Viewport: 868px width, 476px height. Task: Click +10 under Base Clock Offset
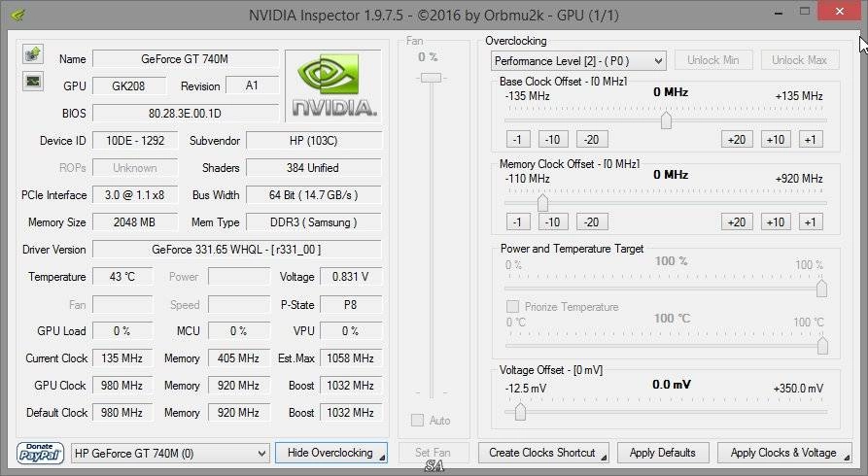point(776,140)
